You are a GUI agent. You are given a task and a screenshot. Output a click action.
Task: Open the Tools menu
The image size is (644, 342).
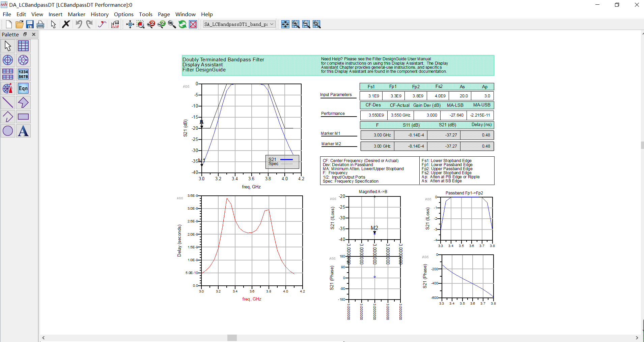146,14
